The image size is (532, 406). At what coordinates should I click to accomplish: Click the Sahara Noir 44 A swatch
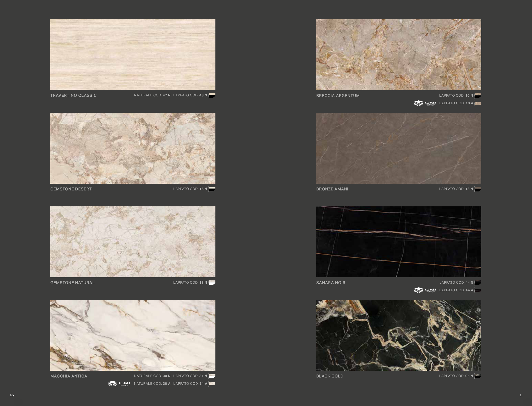click(478, 290)
